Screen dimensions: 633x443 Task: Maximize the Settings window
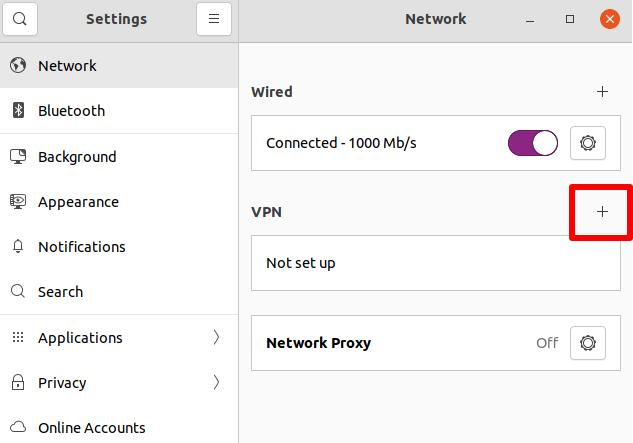click(570, 19)
